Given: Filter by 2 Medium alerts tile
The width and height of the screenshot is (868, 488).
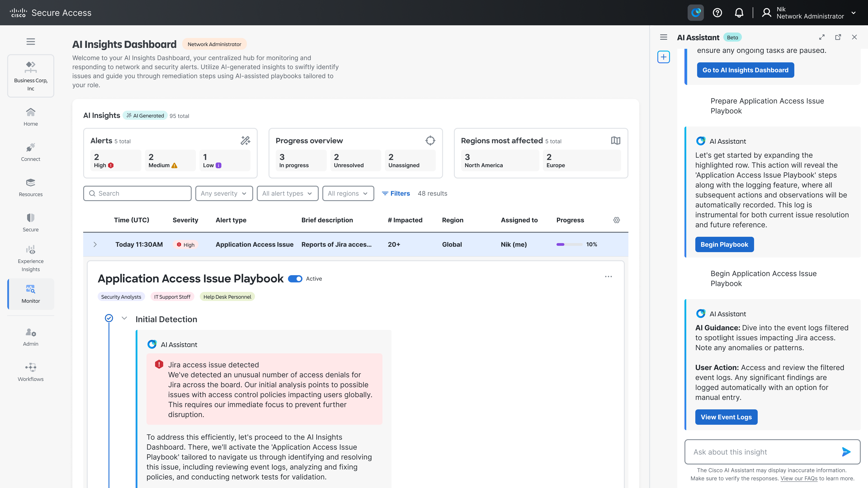Looking at the screenshot, I should tap(170, 161).
